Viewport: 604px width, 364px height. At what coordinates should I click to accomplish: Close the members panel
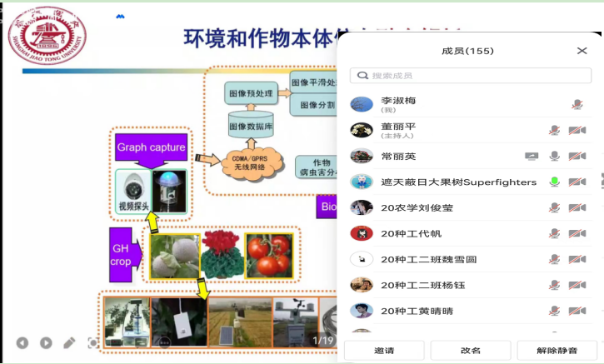(582, 51)
